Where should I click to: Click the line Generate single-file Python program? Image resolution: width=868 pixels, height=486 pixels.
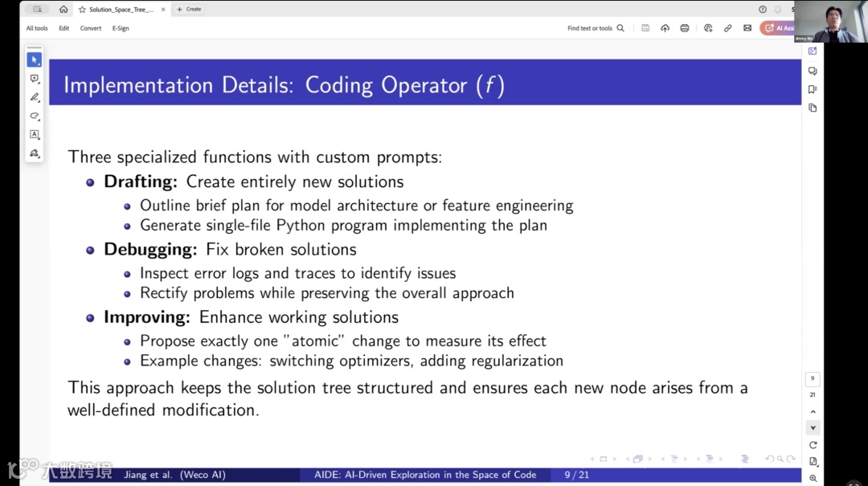click(x=343, y=225)
